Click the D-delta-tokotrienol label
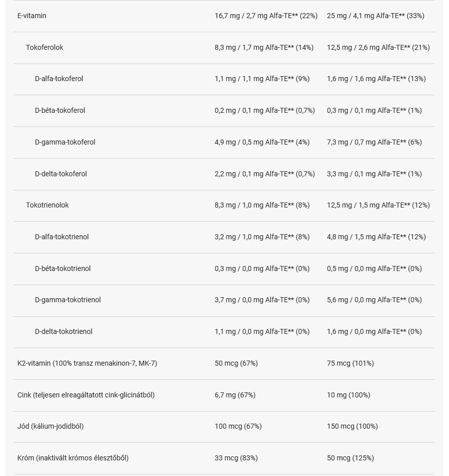Screen dimensions: 449x476 tap(64, 331)
